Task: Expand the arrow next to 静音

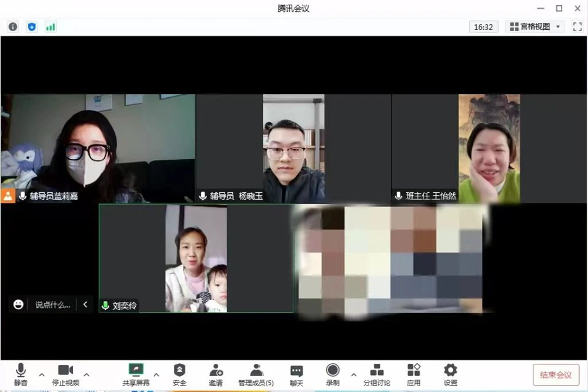Action: (42, 374)
